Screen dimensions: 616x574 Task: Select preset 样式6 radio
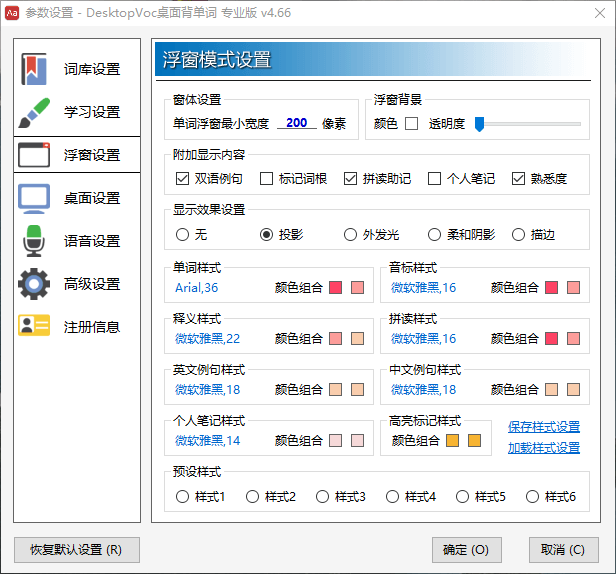pos(532,497)
